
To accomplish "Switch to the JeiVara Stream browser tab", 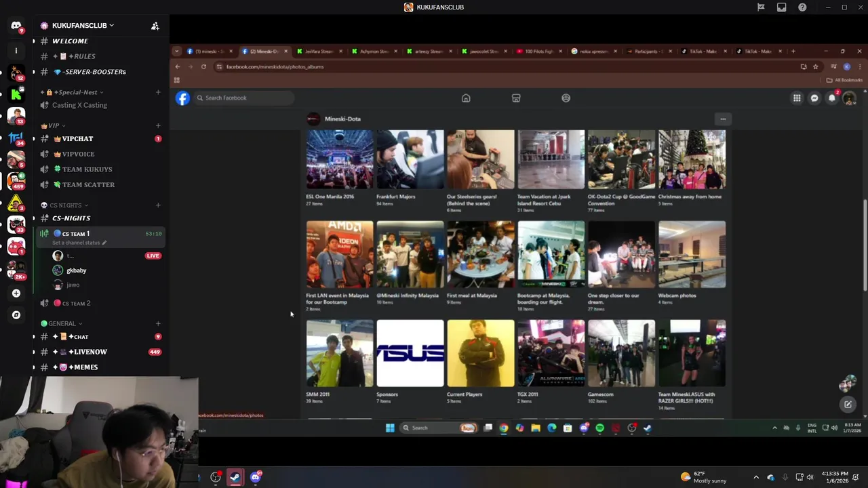I will [319, 52].
